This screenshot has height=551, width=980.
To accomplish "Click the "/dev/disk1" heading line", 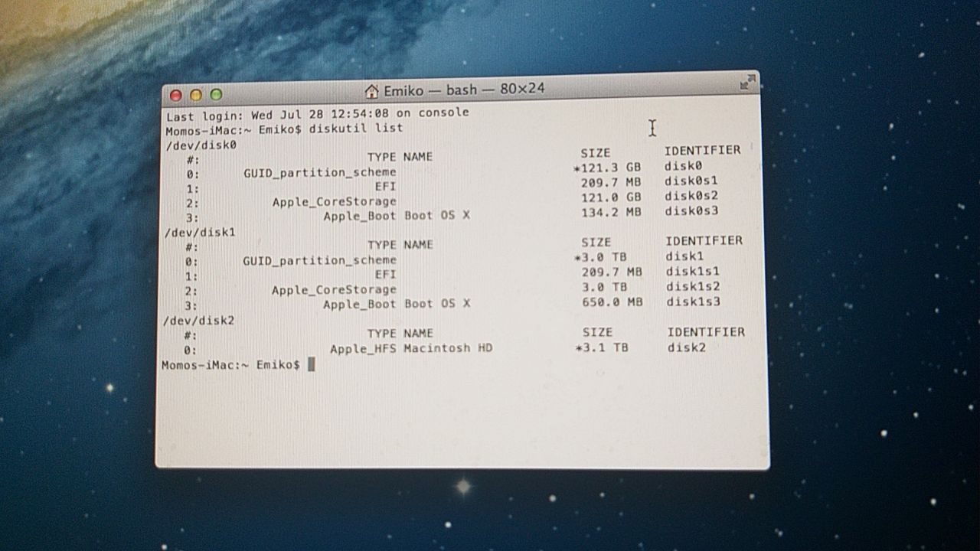I will (201, 231).
